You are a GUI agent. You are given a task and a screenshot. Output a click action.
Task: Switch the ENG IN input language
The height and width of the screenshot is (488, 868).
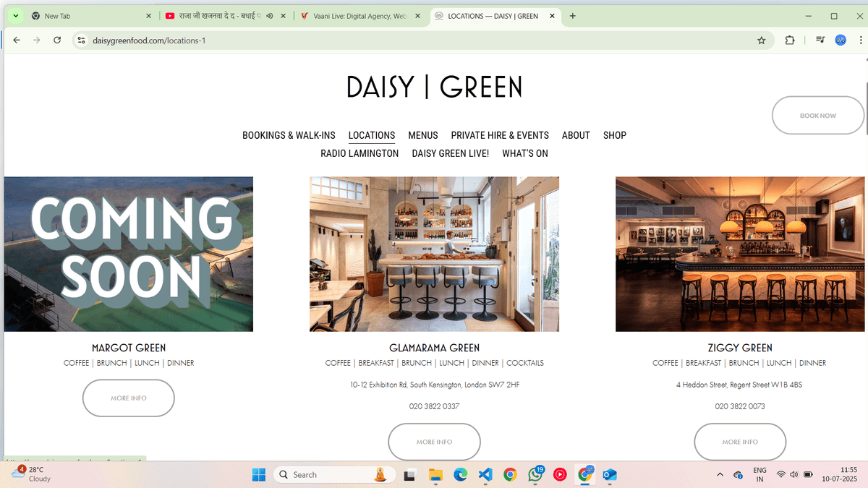click(759, 474)
